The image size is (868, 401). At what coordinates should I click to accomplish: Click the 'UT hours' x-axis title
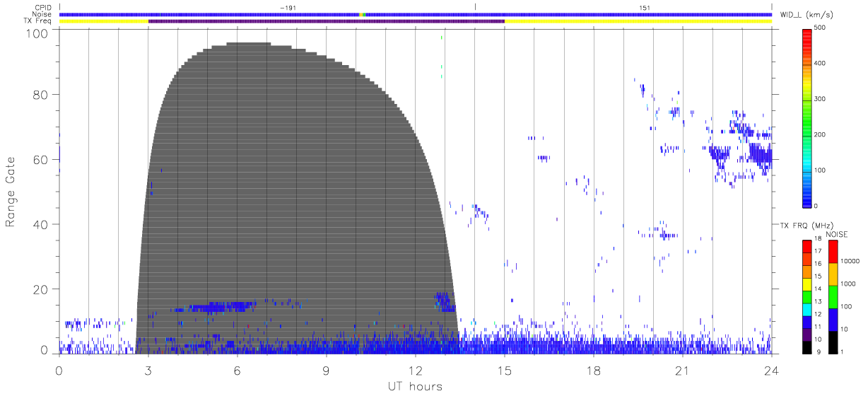(415, 386)
